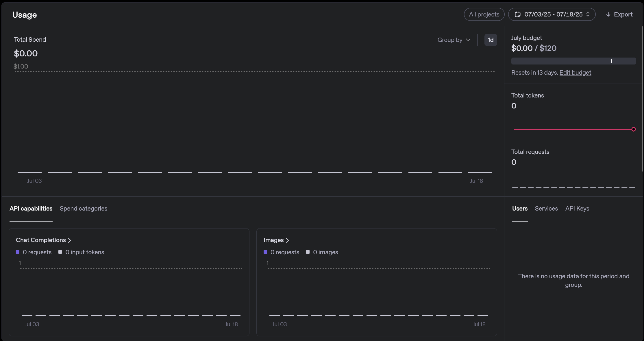Viewport: 644px width, 341px height.
Task: Expand Images details chevron
Action: coord(287,240)
